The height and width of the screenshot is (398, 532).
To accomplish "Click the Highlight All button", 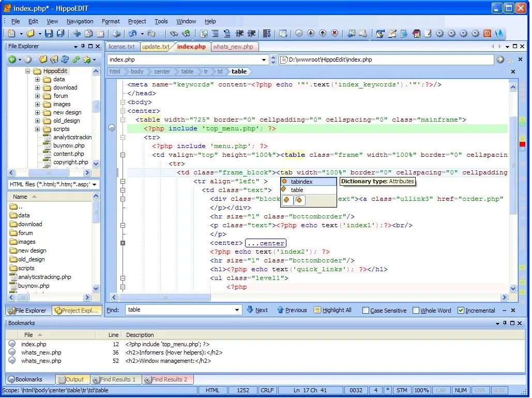I will [x=332, y=310].
